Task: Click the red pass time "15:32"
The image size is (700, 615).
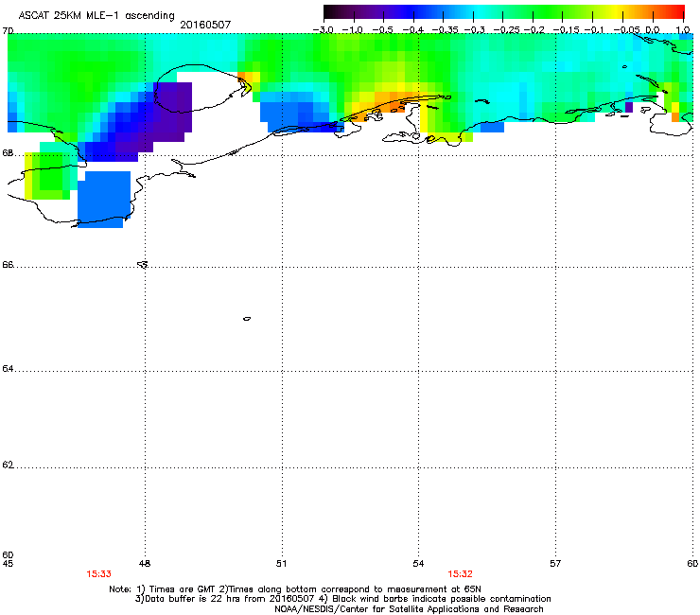Action: 461,574
